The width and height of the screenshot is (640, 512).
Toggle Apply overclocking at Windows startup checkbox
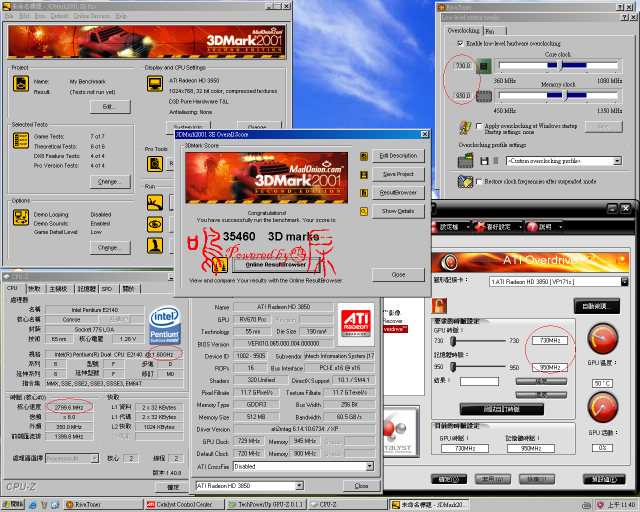pyautogui.click(x=479, y=126)
